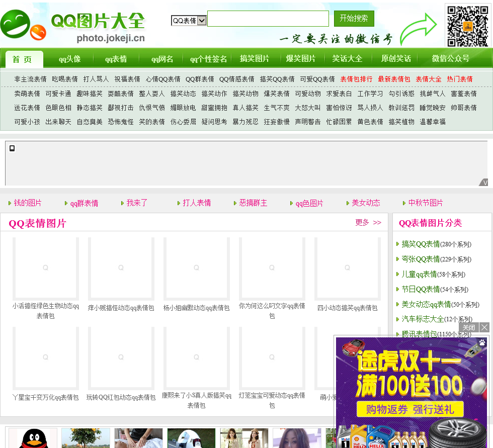493x448 pixels.
Task: Open thumbnail for 你为何这么叼文字qq表情包
Action: pos(272,268)
